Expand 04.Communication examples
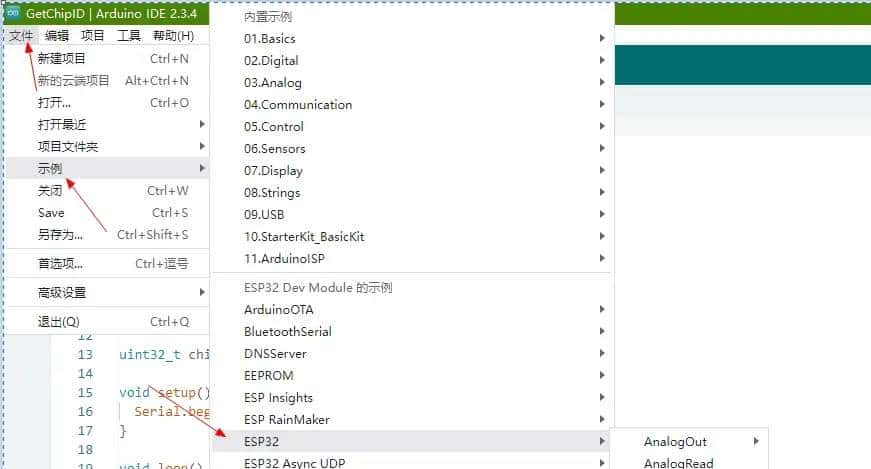The width and height of the screenshot is (871, 469). coord(413,104)
